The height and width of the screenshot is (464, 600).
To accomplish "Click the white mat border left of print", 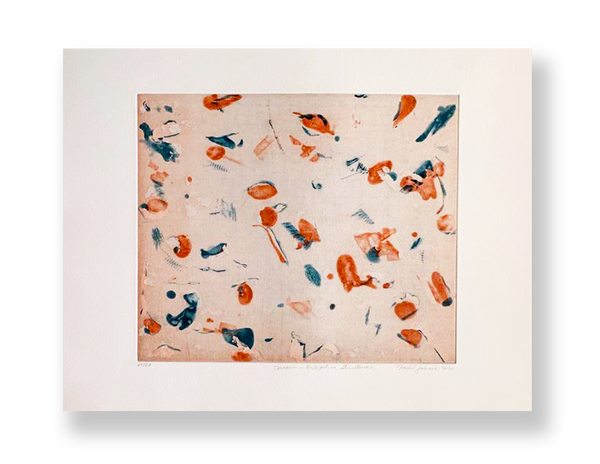I will (100, 228).
